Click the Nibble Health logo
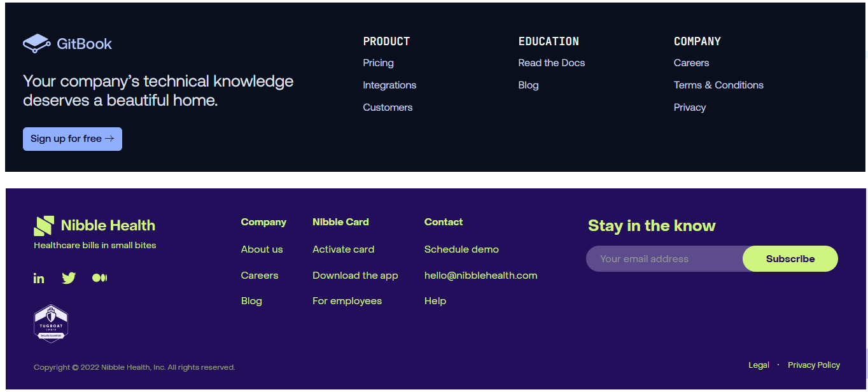 click(94, 225)
